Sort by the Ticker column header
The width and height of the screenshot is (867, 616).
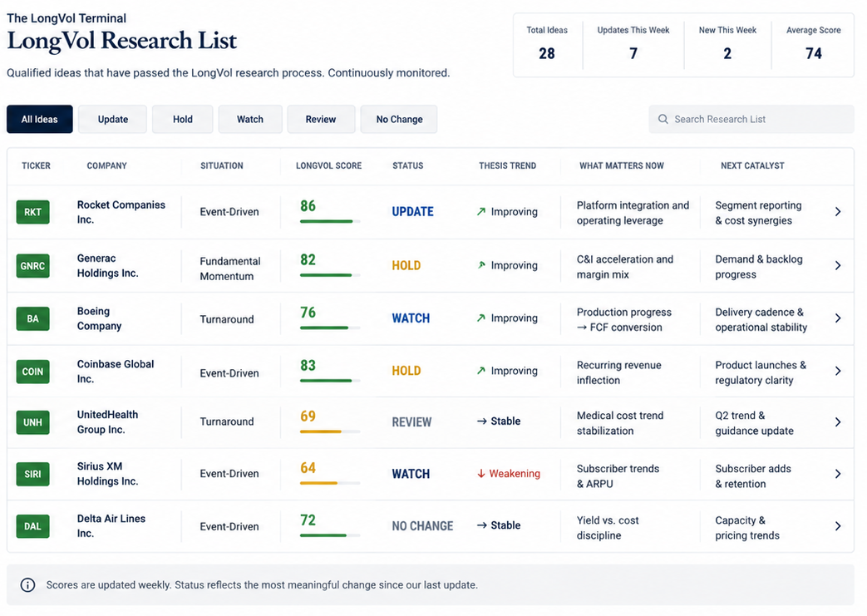36,165
